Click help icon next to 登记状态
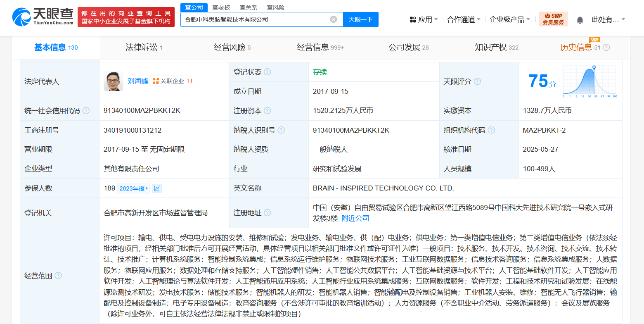Image resolution: width=644 pixels, height=324 pixels. (268, 72)
